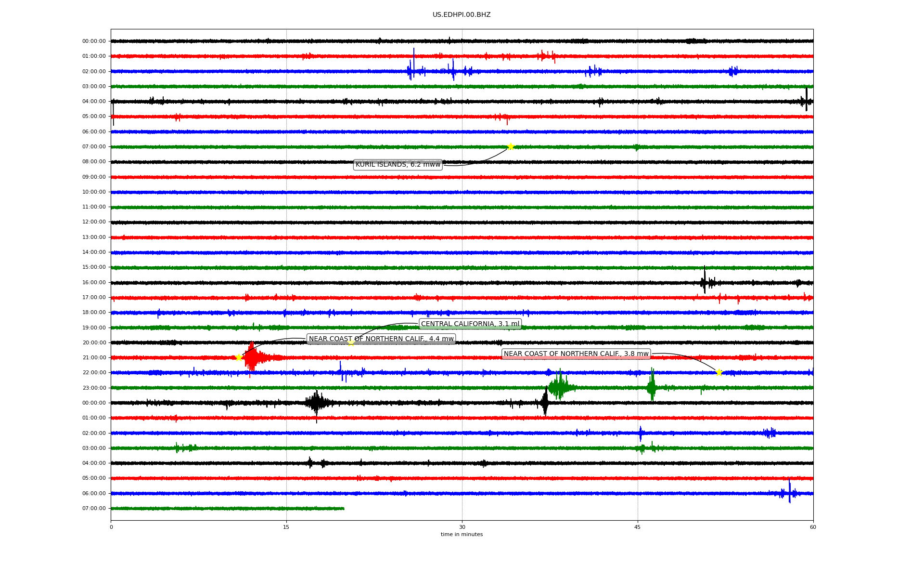This screenshot has width=924, height=578.
Task: Click the US.EDHPI.00.BHZ plot title
Action: 462,15
